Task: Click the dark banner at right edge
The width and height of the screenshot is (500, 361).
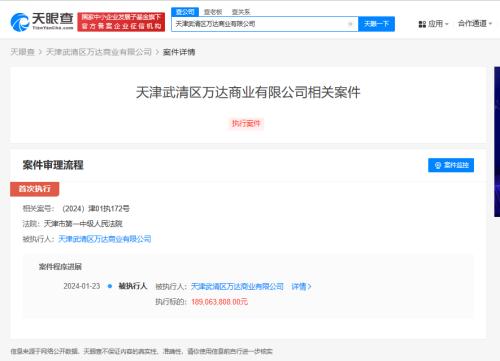Action: click(497, 142)
